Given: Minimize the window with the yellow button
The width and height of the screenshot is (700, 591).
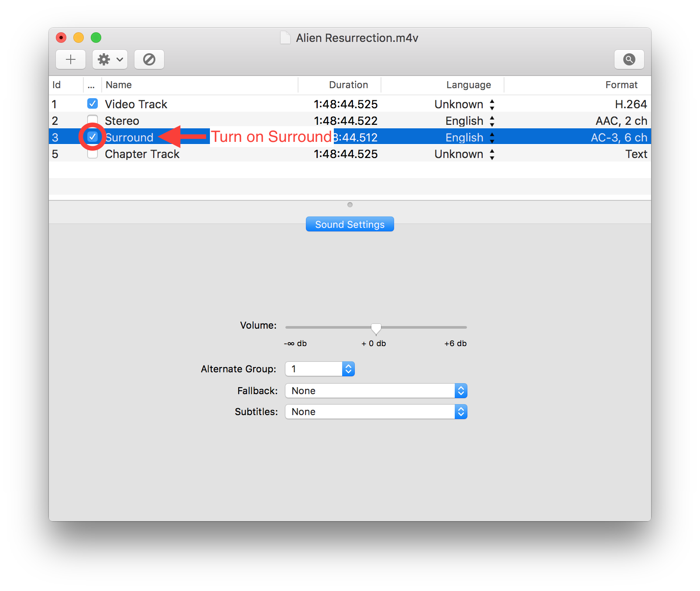Looking at the screenshot, I should pyautogui.click(x=79, y=38).
